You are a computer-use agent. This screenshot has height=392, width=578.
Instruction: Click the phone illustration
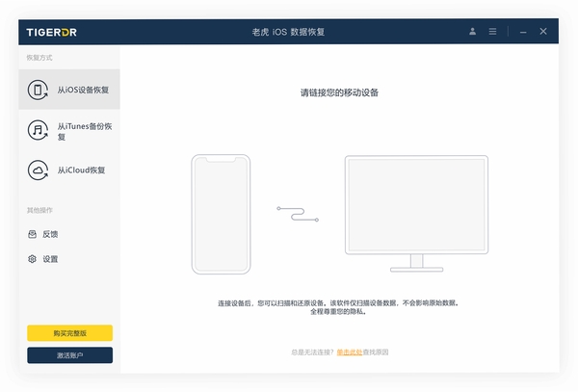coord(221,214)
